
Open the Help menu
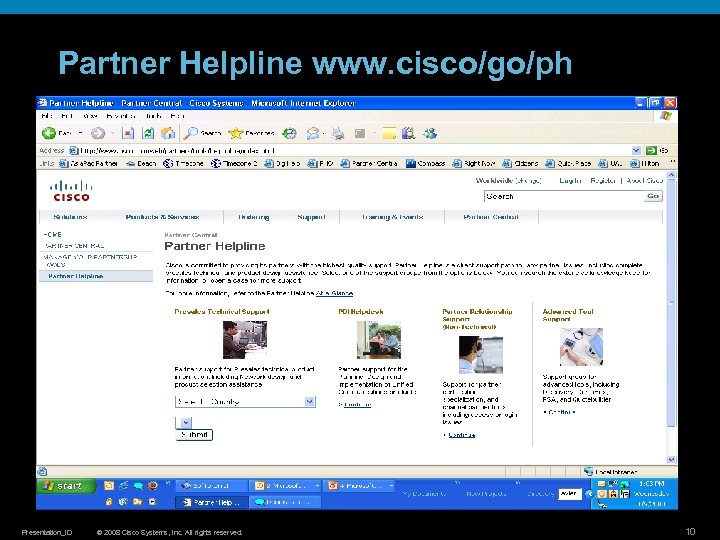177,116
